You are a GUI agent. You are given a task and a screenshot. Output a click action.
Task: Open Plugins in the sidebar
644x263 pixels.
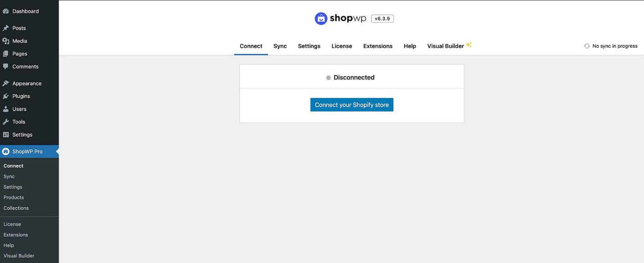[29, 96]
